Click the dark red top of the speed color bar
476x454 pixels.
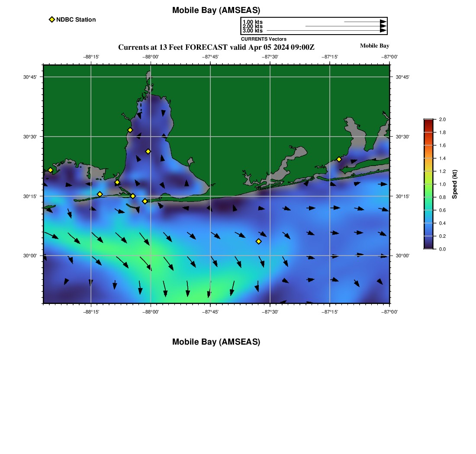(x=428, y=122)
